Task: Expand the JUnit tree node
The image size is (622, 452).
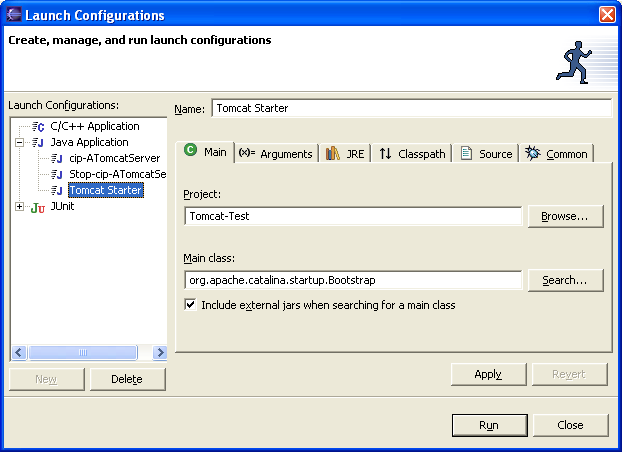Action: click(x=20, y=207)
